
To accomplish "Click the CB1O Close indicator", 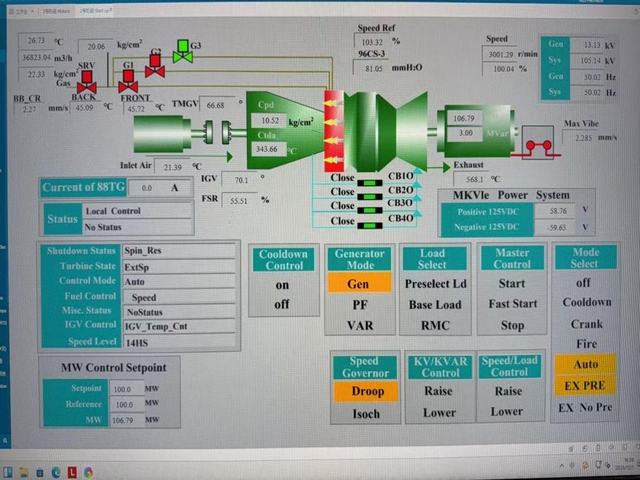I will [x=342, y=179].
